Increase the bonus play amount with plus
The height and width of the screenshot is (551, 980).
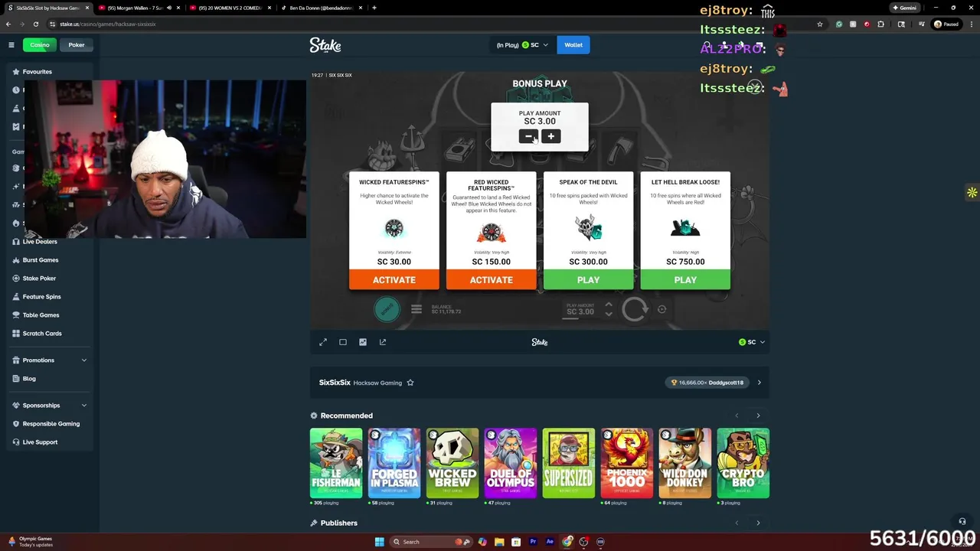551,136
